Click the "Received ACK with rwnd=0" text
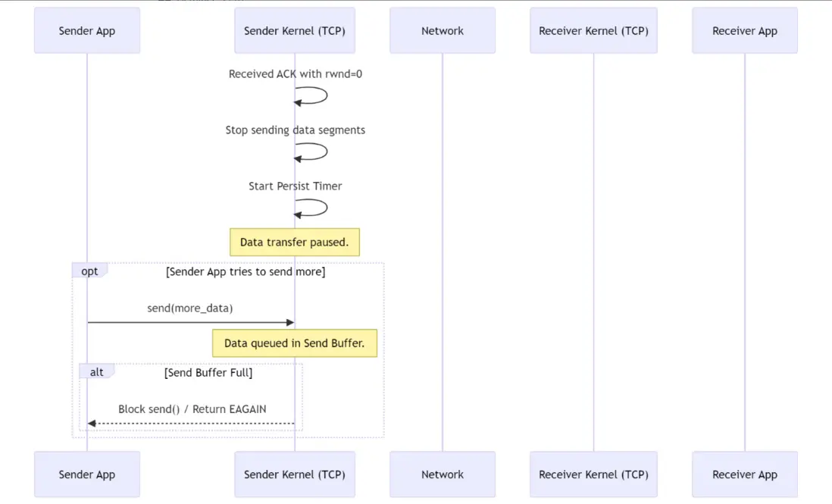 (295, 74)
